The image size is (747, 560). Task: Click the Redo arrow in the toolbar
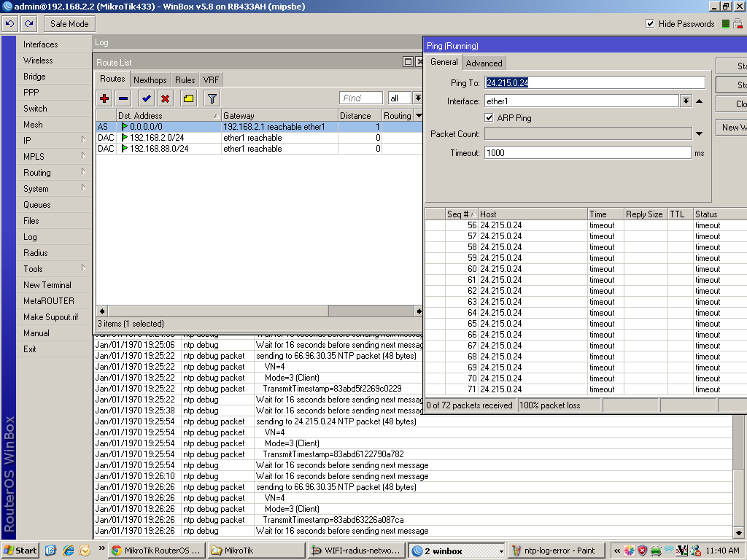(28, 23)
